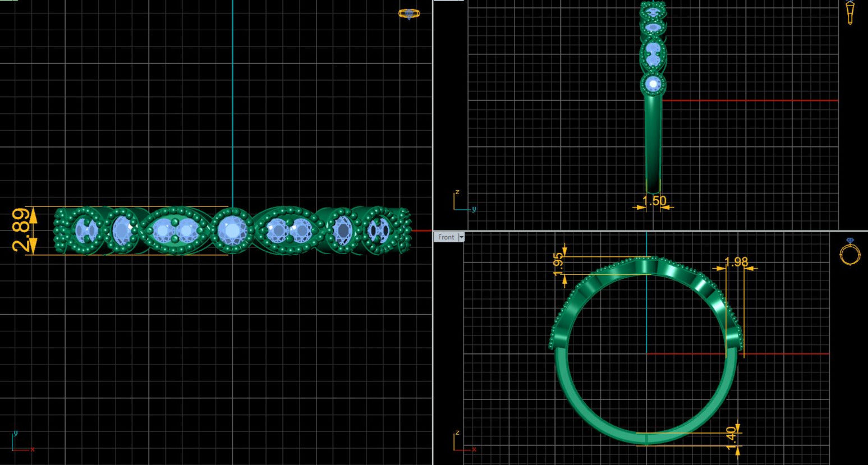The width and height of the screenshot is (868, 465).
Task: Click the red axis line in the side viewport
Action: pos(752,100)
